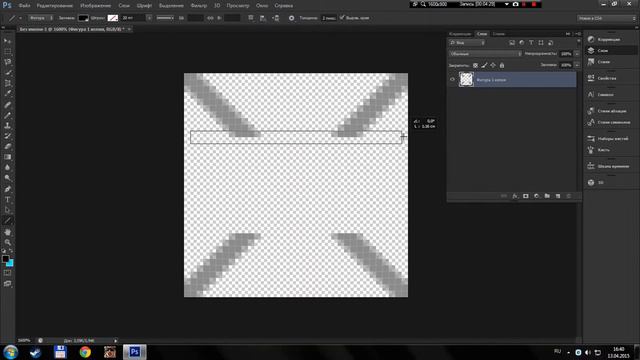
Task: Select the Path Selection tool
Action: [x=7, y=210]
